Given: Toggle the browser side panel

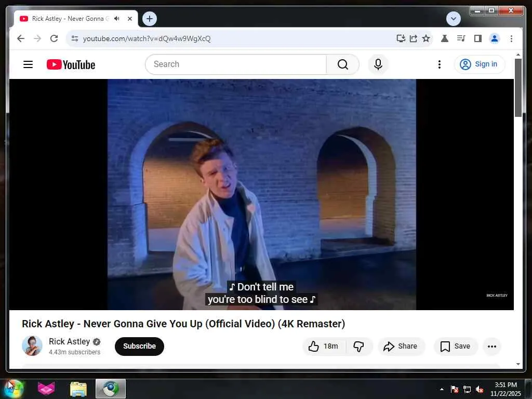Looking at the screenshot, I should 478,38.
